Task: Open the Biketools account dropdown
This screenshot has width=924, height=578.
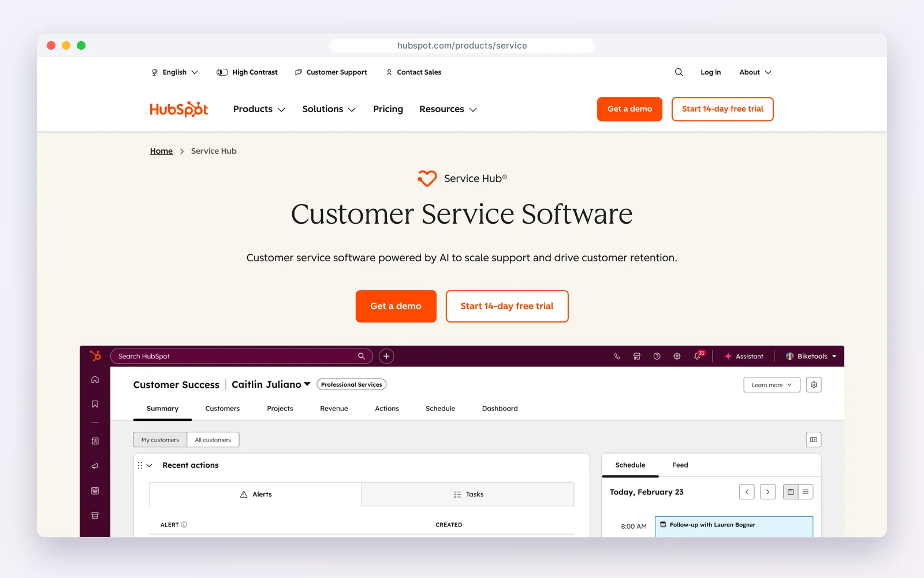Action: point(811,357)
